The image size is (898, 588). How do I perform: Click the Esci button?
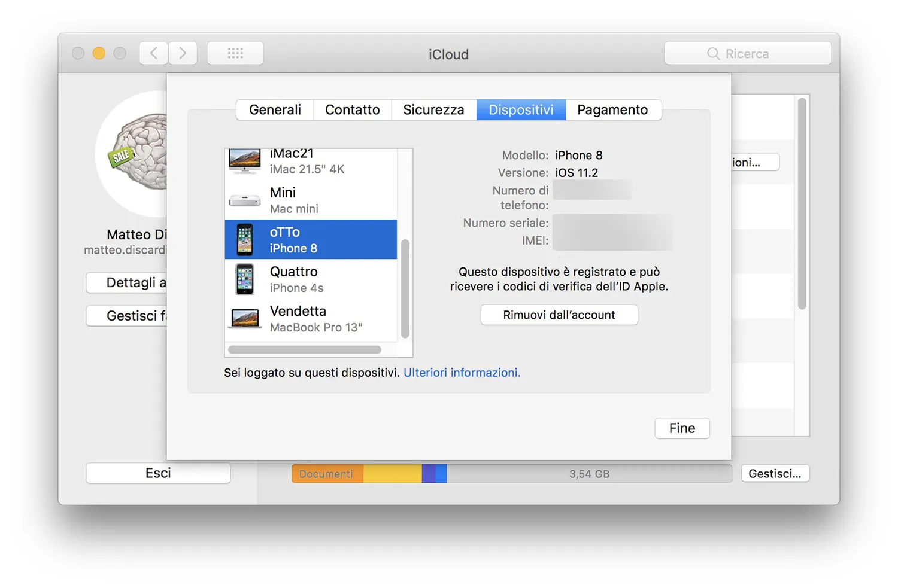click(x=158, y=473)
